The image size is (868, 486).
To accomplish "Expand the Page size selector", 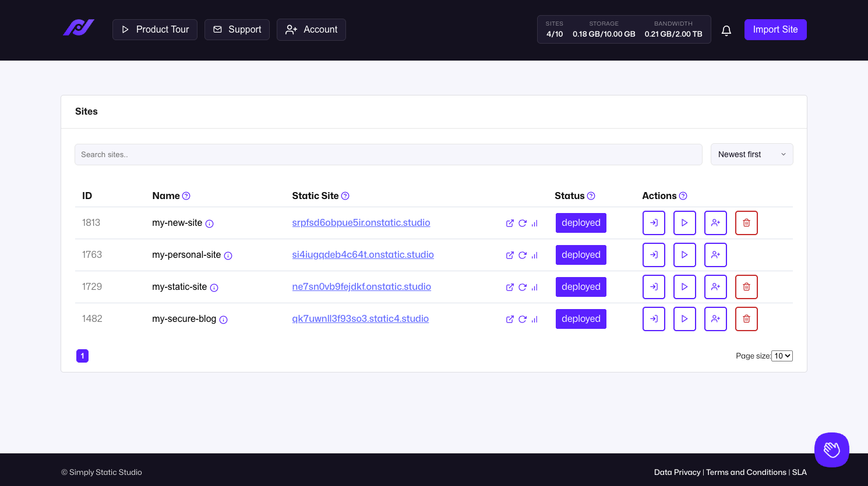I will tap(782, 356).
